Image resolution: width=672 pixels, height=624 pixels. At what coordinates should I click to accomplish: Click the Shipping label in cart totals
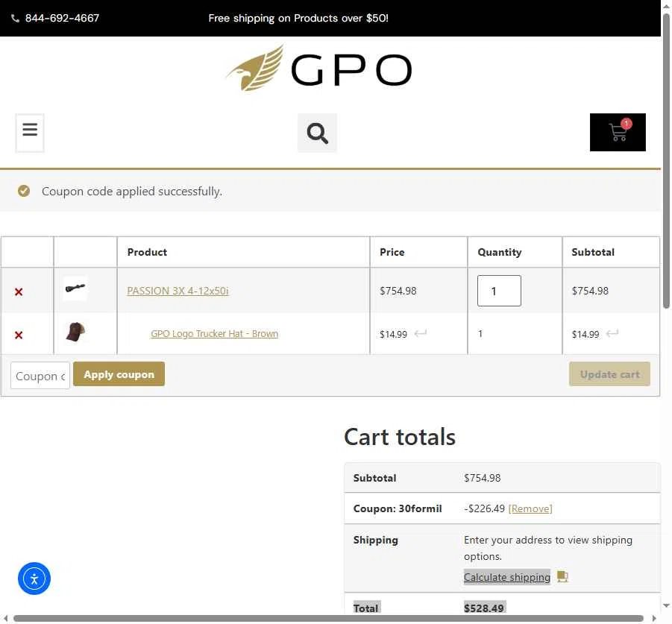click(x=375, y=540)
